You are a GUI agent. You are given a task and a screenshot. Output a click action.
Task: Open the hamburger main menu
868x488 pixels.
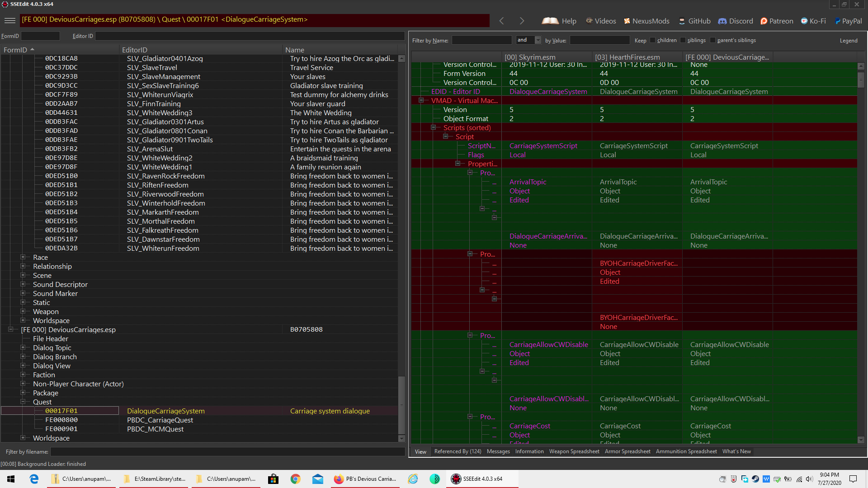click(x=10, y=20)
